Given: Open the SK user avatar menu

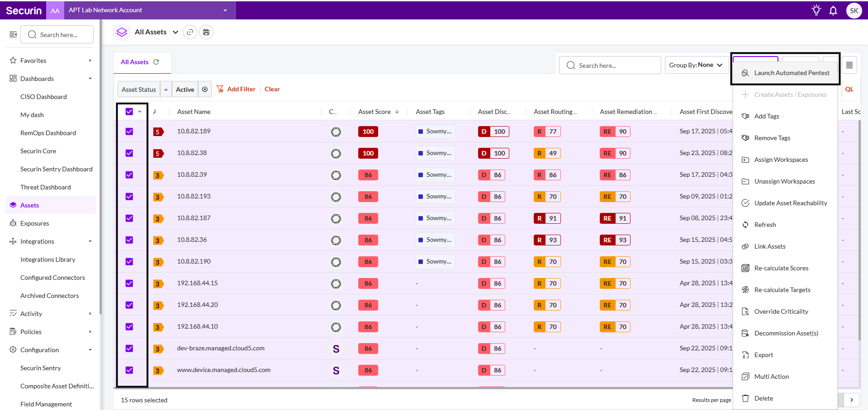Looking at the screenshot, I should (x=854, y=10).
